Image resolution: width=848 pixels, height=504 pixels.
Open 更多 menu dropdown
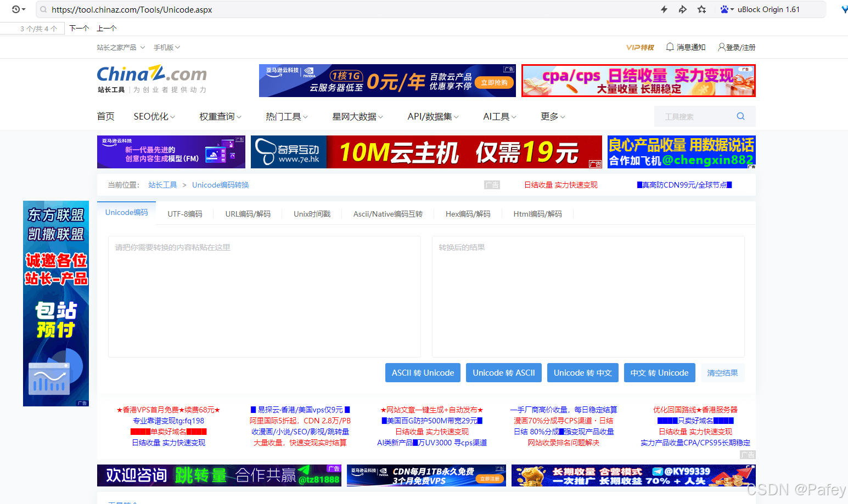(553, 116)
